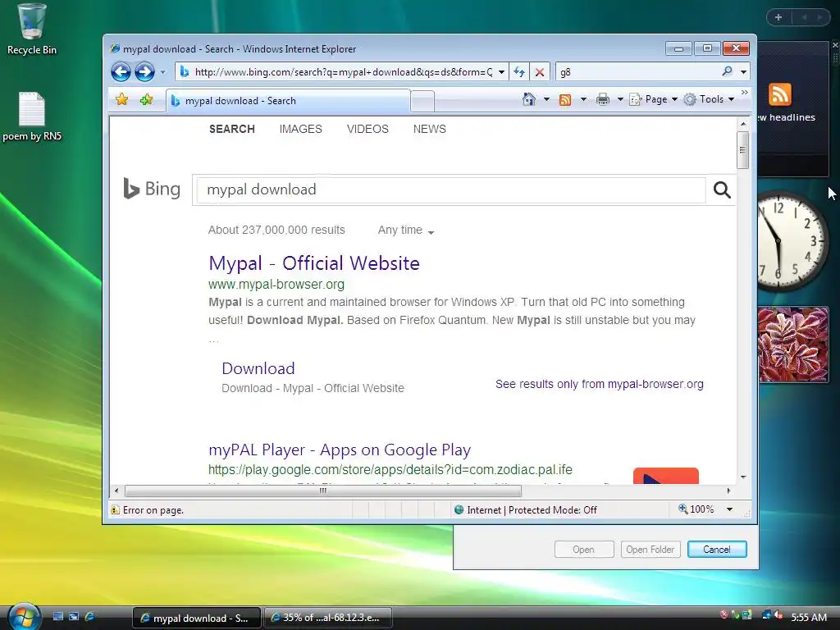This screenshot has width=840, height=630.
Task: Click www.mypal-browser.org green URL
Action: pos(276,285)
